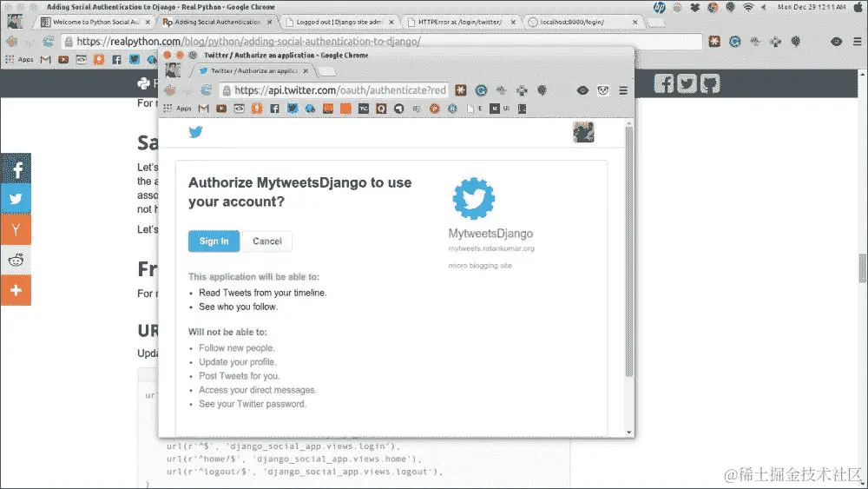The image size is (868, 489).
Task: Open the Apple logo session menu in top panel
Action: click(x=858, y=7)
